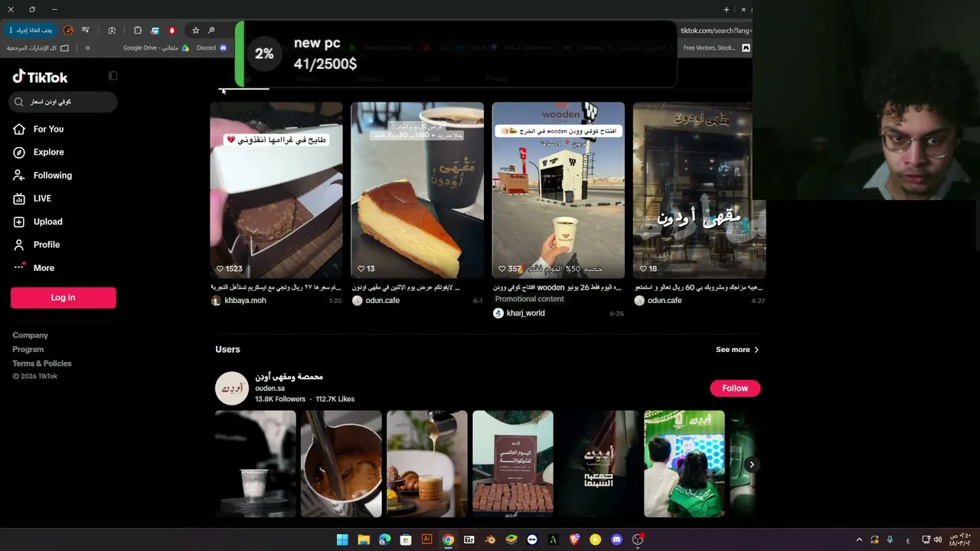Expand the bookmarks overflow chevron
Viewport: 980px width, 551px height.
point(88,48)
